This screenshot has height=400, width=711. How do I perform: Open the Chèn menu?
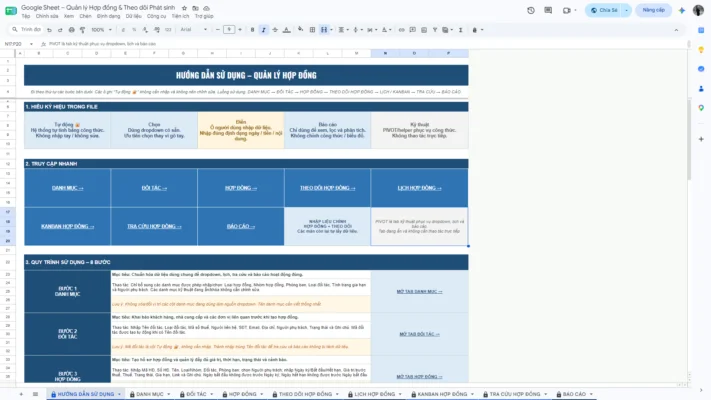85,16
